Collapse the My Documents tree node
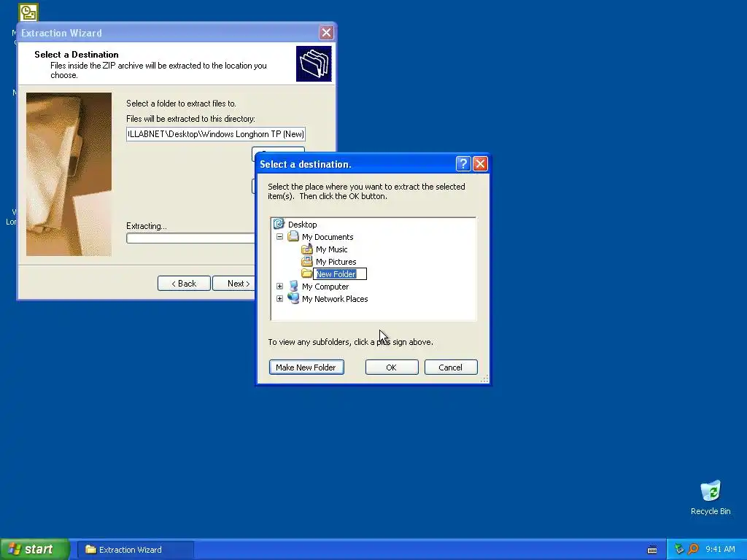The height and width of the screenshot is (560, 747). (279, 237)
